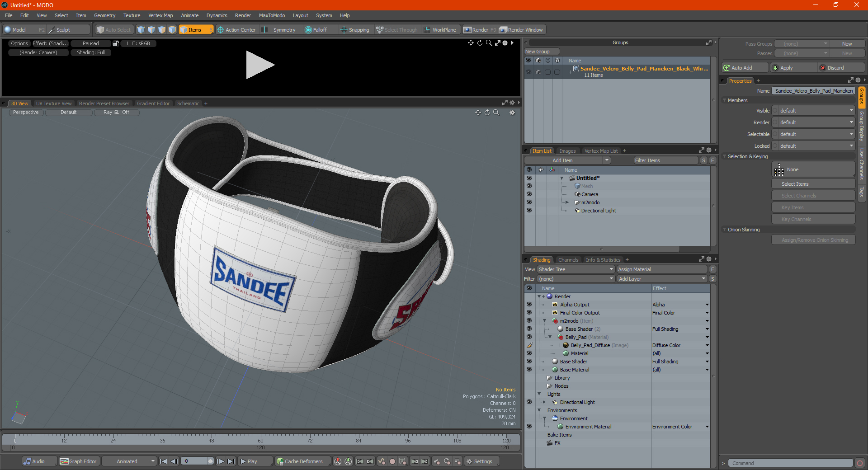Toggle visibility of m2modo item
This screenshot has width=868, height=470.
[529, 202]
